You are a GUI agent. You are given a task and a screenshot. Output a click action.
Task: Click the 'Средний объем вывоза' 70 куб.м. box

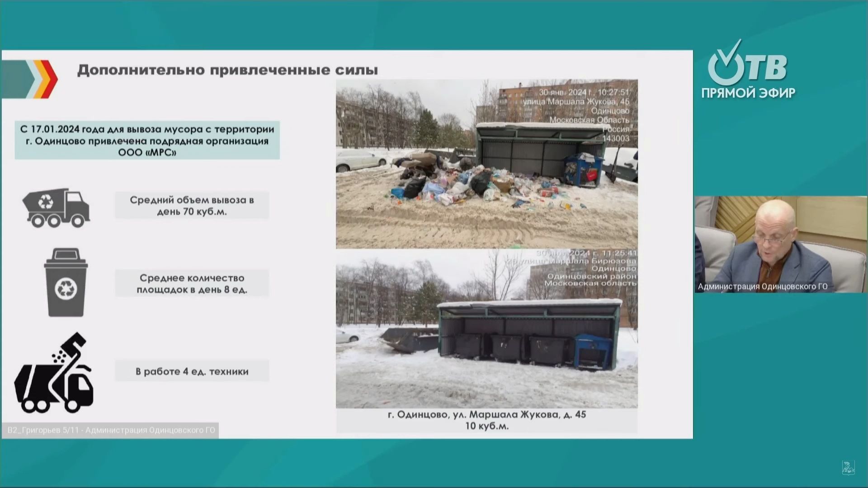click(192, 206)
